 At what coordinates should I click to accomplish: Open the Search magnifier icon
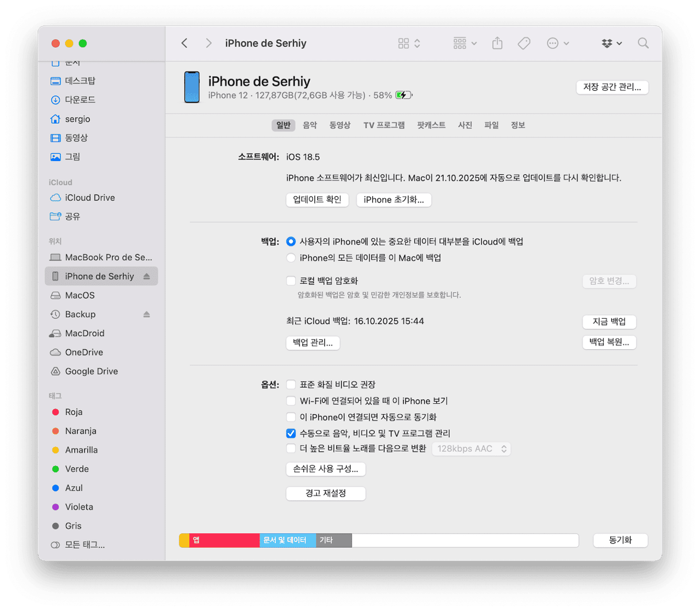[643, 43]
